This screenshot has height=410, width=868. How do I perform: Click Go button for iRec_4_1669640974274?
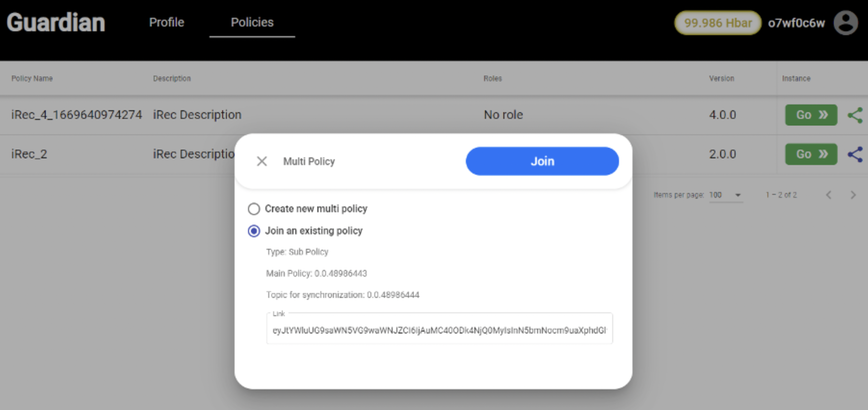811,115
